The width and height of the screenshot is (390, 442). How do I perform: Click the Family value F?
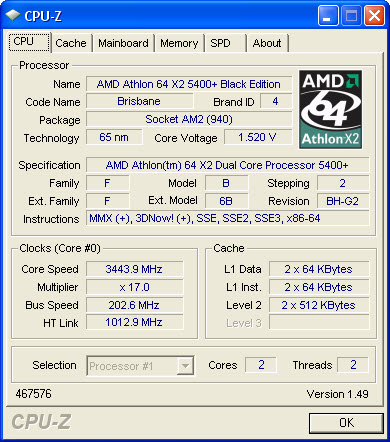coord(107,183)
